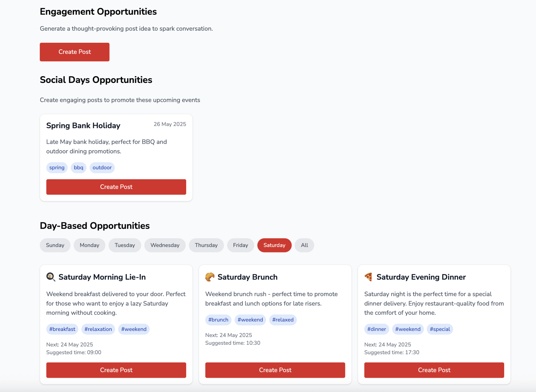536x392 pixels.
Task: Click the #special hashtag on dinner card
Action: [440, 329]
